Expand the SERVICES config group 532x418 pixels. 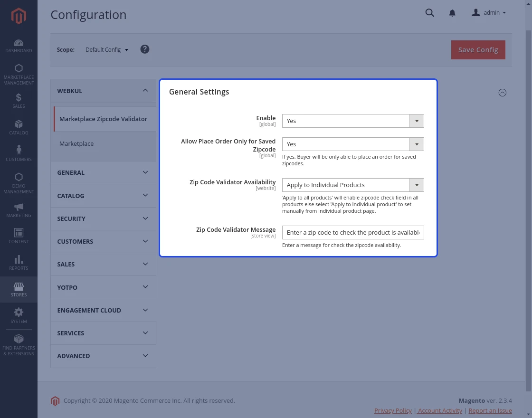pos(103,333)
